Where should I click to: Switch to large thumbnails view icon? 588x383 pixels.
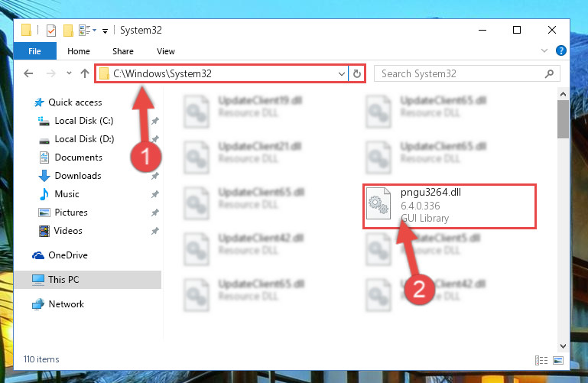tap(558, 360)
